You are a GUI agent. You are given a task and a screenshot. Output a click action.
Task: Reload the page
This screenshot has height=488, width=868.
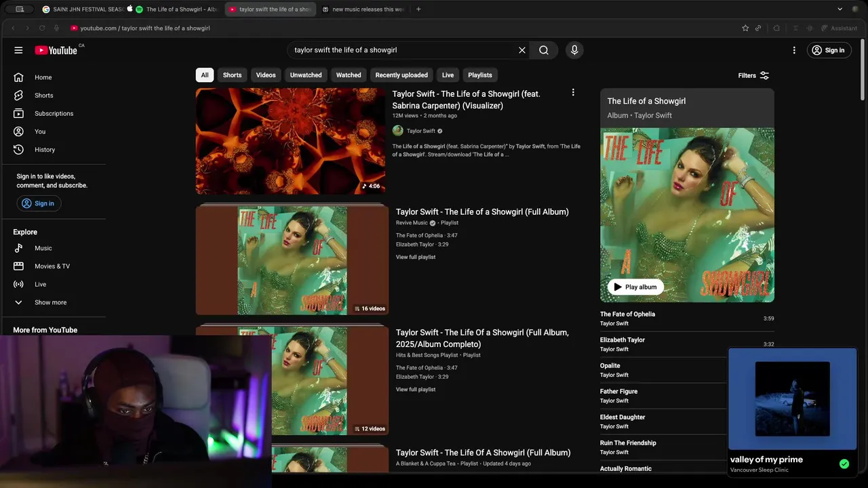tap(42, 28)
